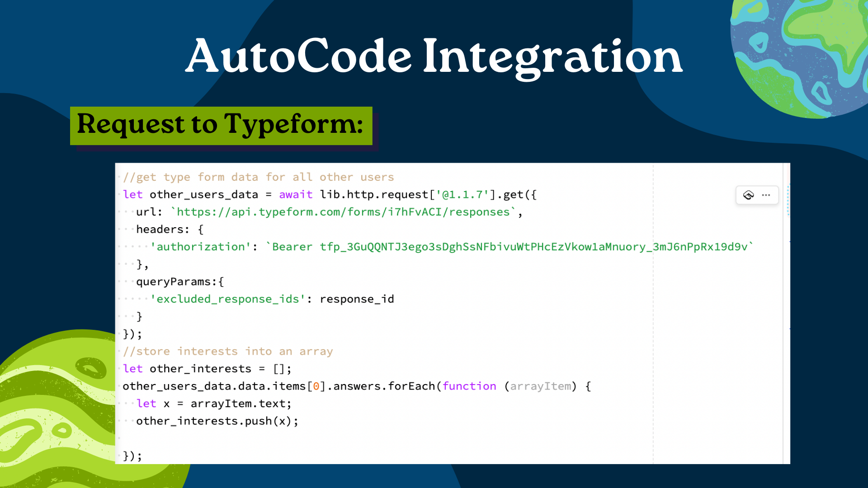Click the 'await' keyword in code
Viewport: 868px width, 488px height.
tap(295, 195)
